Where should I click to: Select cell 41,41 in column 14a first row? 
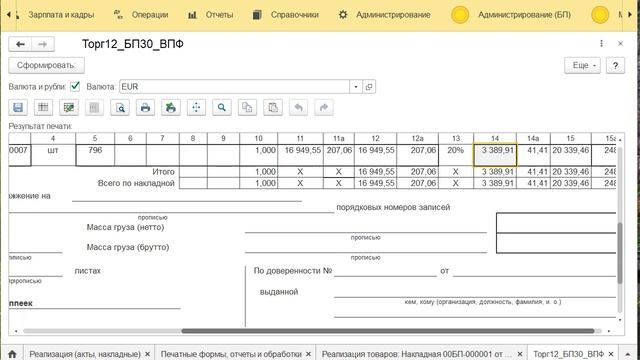click(533, 155)
